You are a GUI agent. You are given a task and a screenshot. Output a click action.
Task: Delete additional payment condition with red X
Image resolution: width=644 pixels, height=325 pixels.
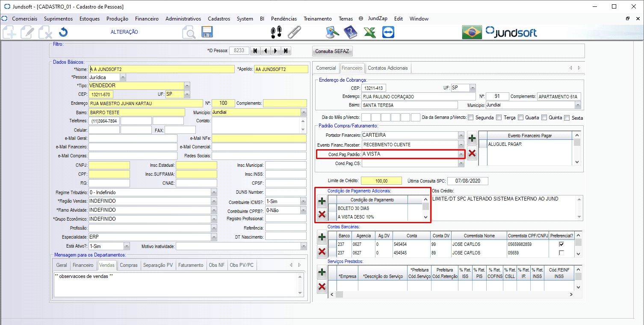pos(322,215)
